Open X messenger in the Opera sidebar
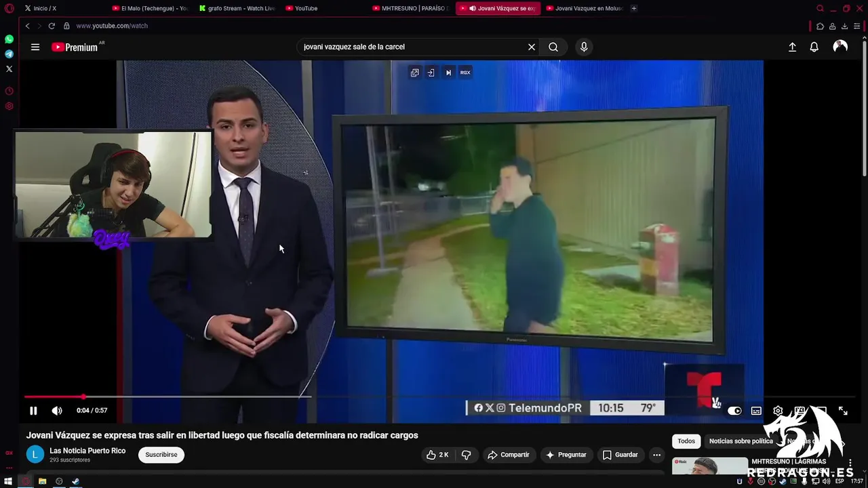The width and height of the screenshot is (868, 488). (x=9, y=69)
